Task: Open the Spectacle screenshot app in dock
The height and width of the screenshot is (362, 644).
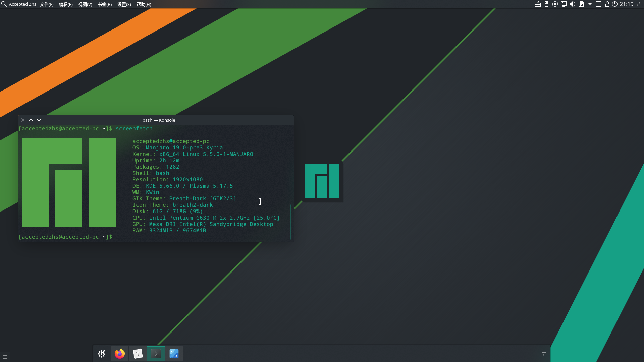Action: 174,354
